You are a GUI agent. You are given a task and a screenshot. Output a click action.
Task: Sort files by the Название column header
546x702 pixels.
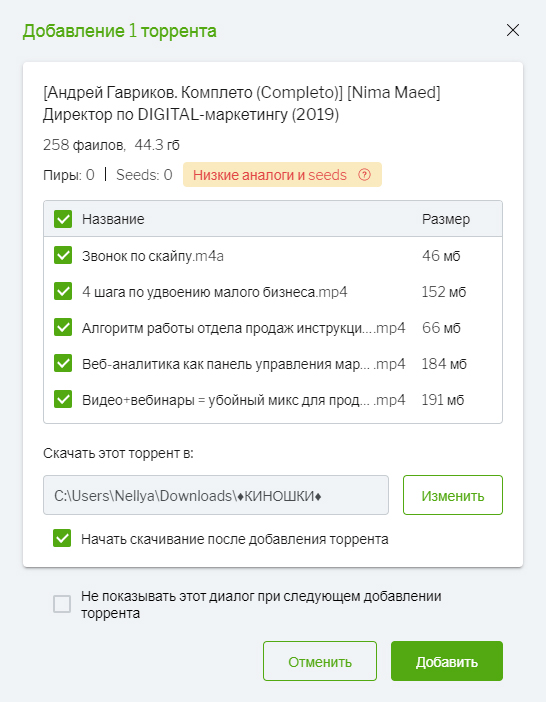[x=113, y=219]
